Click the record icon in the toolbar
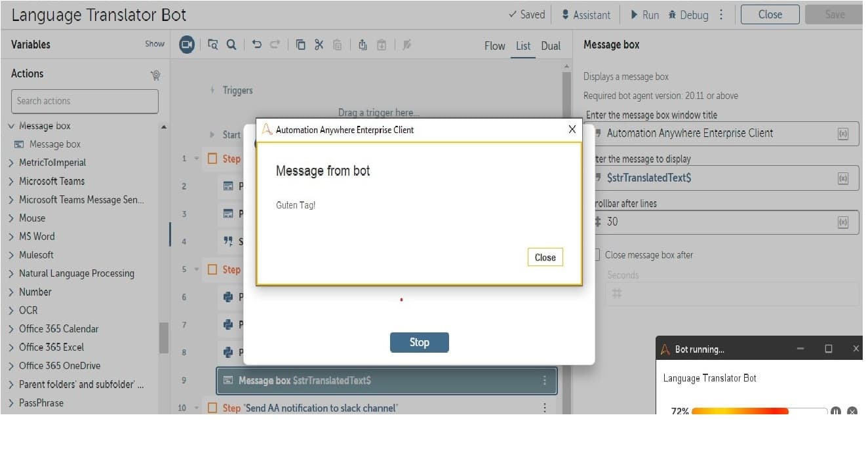868x472 pixels. (x=187, y=45)
